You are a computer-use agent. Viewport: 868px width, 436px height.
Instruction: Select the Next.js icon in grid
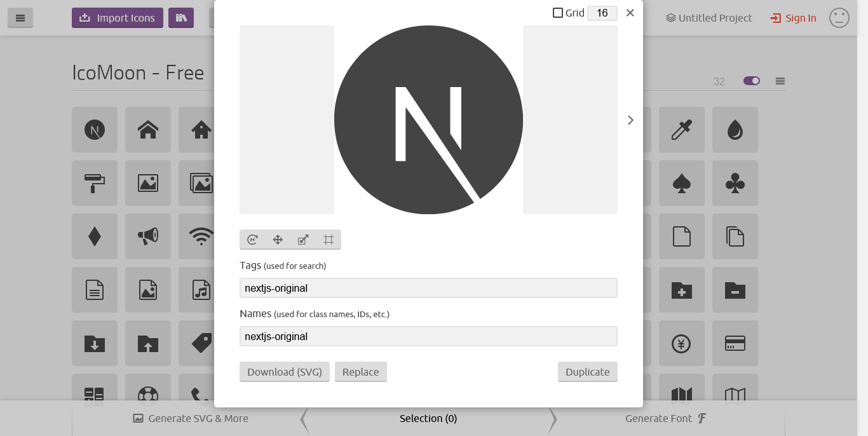point(95,130)
